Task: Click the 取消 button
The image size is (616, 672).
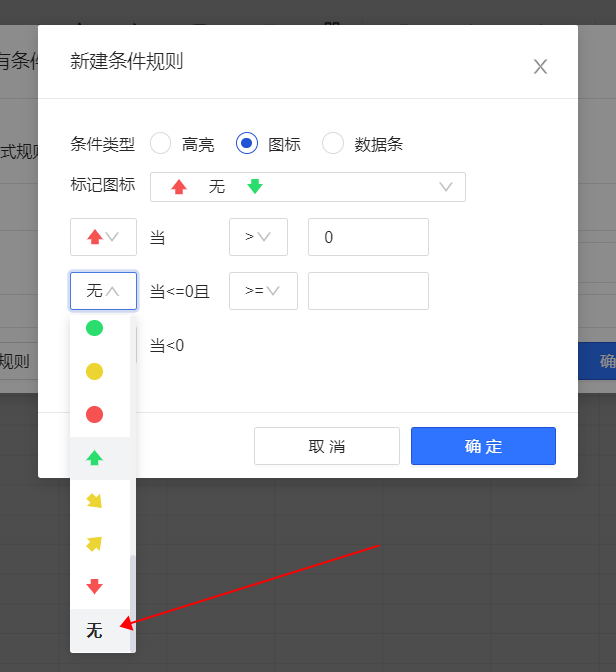Action: tap(326, 446)
